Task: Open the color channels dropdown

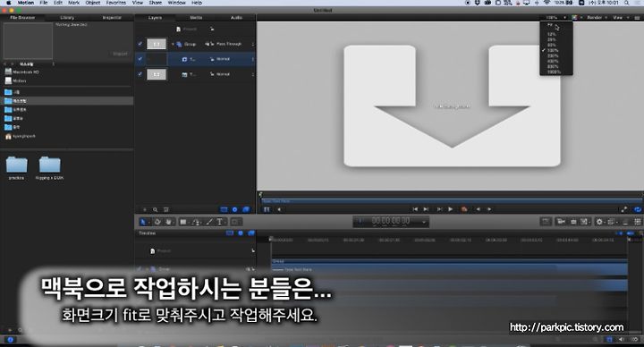Action: point(576,17)
